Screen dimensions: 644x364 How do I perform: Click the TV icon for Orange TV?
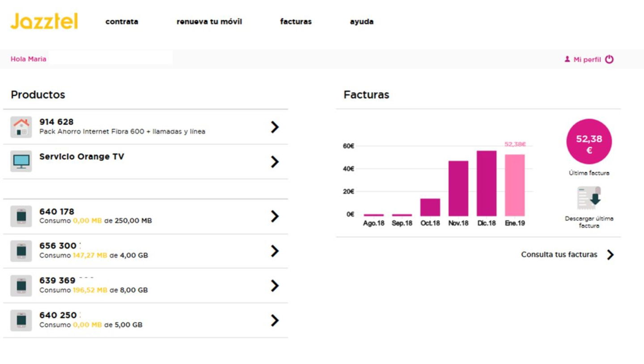coord(21,161)
